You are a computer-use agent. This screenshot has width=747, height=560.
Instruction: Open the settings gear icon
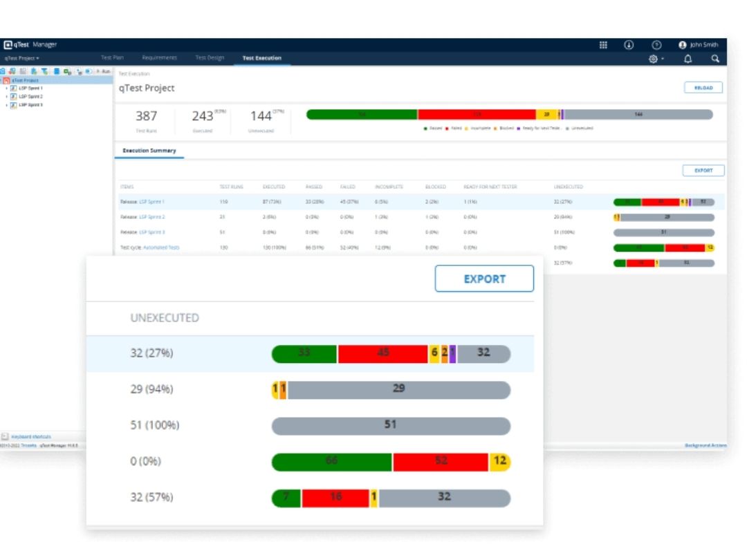[653, 59]
